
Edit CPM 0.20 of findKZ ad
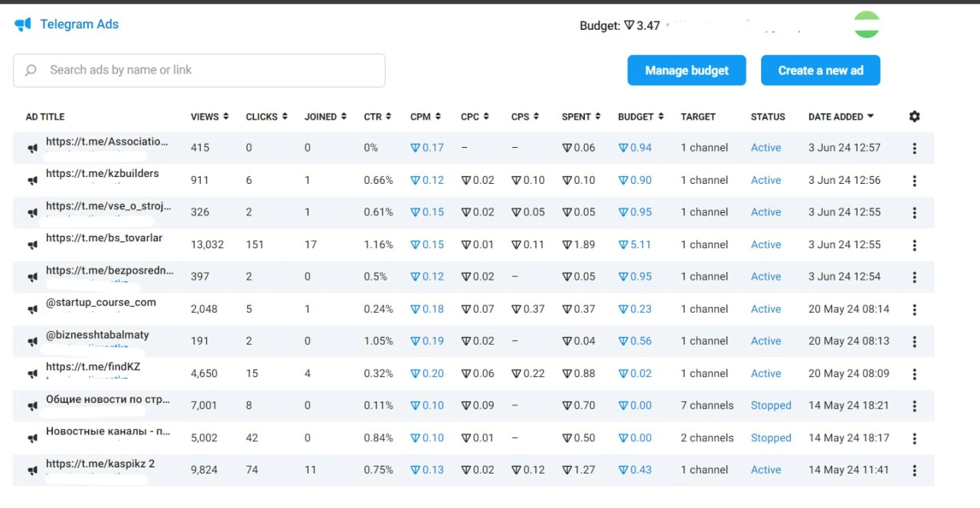[x=427, y=373]
